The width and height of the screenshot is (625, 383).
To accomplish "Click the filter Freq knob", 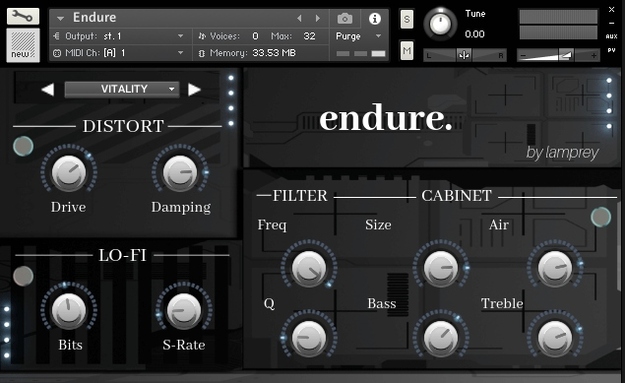I will 309,267.
